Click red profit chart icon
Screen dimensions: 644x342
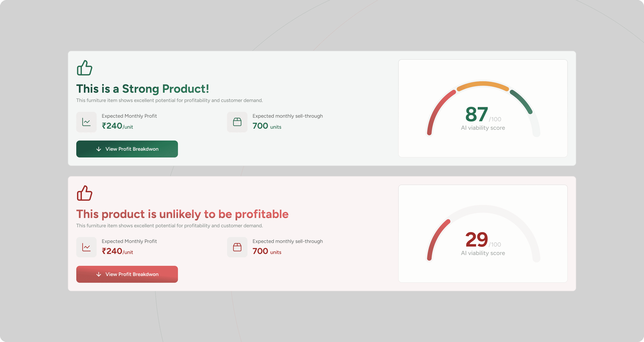click(86, 247)
